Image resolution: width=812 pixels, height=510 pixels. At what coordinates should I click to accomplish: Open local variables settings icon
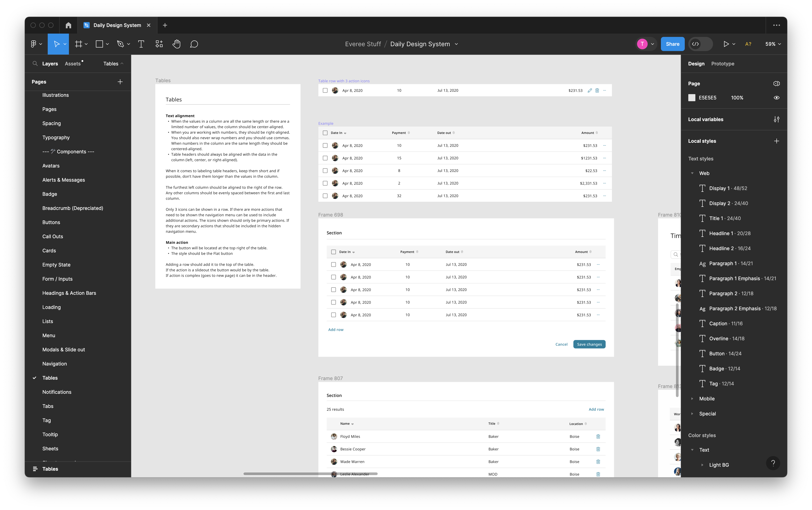777,119
